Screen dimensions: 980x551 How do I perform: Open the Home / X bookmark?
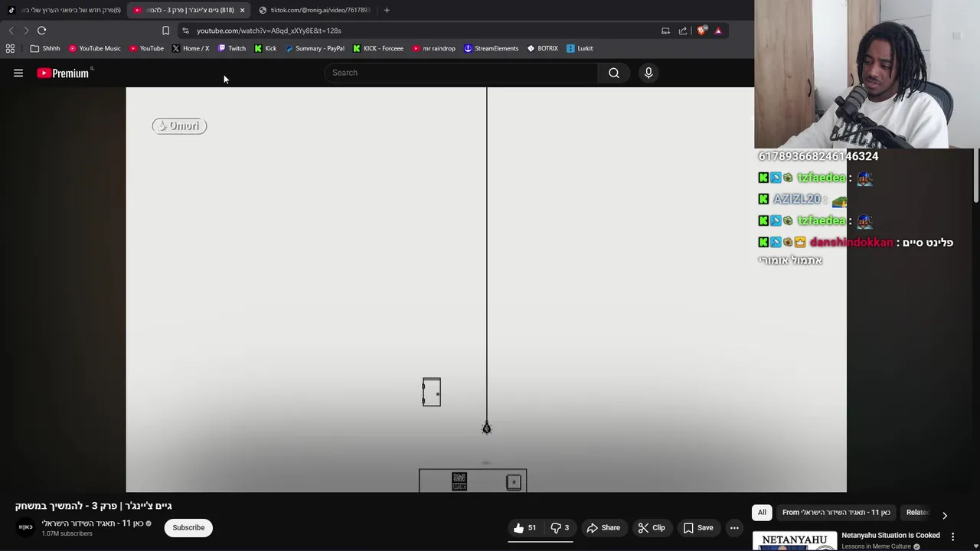[191, 48]
